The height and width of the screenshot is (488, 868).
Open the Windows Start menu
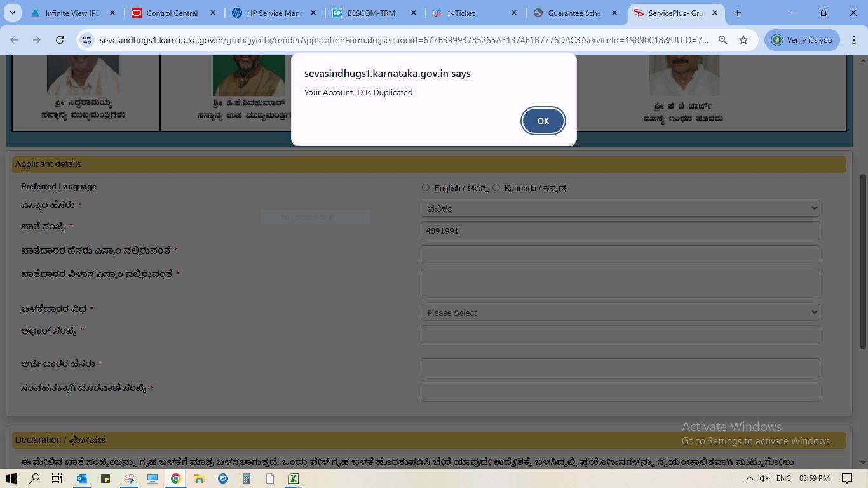[11, 478]
